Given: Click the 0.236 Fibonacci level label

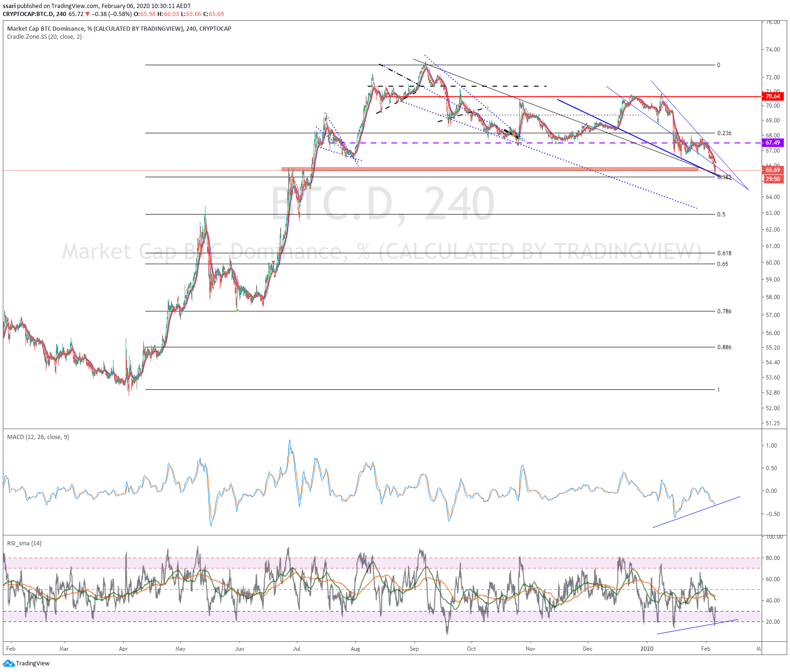Looking at the screenshot, I should point(724,133).
